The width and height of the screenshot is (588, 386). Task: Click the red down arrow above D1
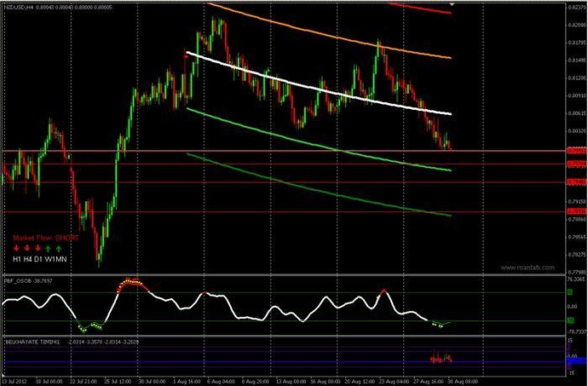click(37, 248)
